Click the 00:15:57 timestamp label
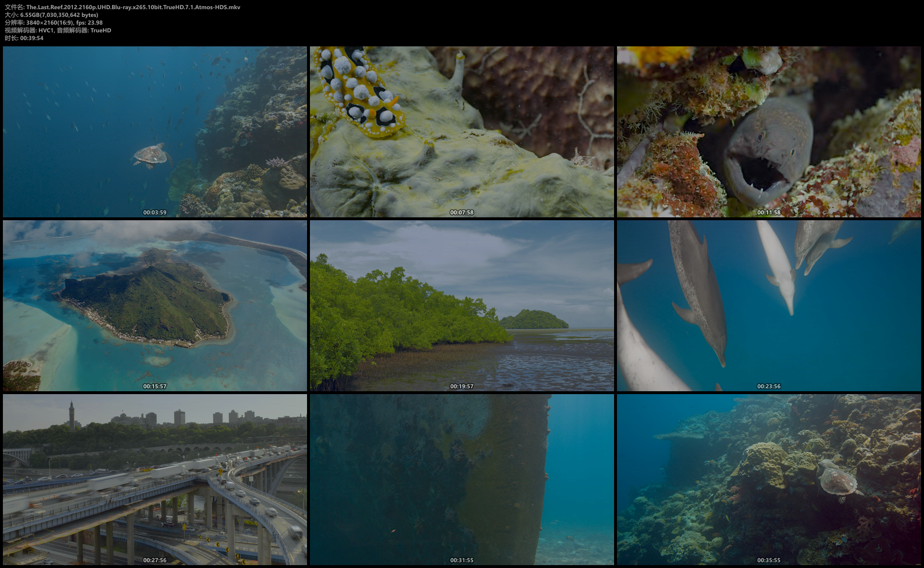This screenshot has height=568, width=924. pos(154,386)
